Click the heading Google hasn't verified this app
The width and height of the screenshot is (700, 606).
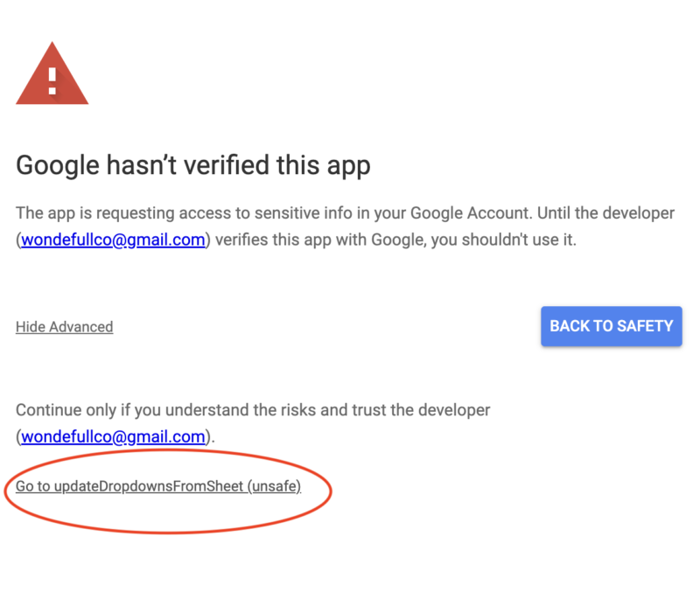pyautogui.click(x=192, y=165)
